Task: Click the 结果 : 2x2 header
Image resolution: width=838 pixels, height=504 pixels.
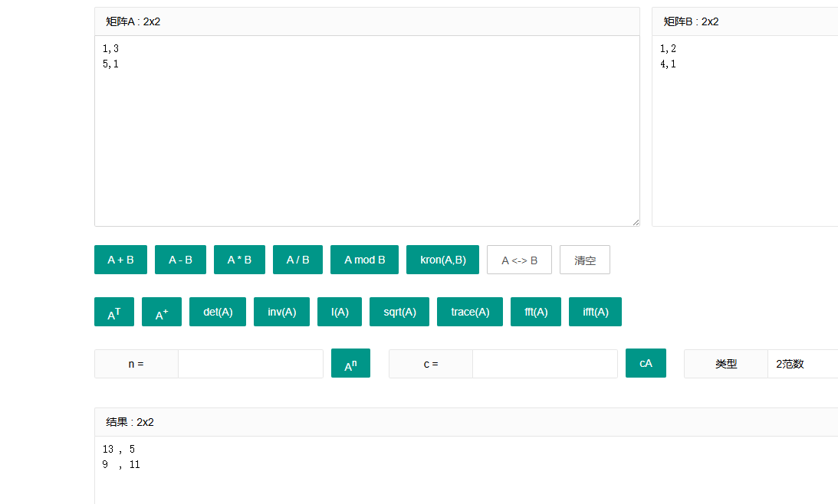Action: pyautogui.click(x=466, y=422)
